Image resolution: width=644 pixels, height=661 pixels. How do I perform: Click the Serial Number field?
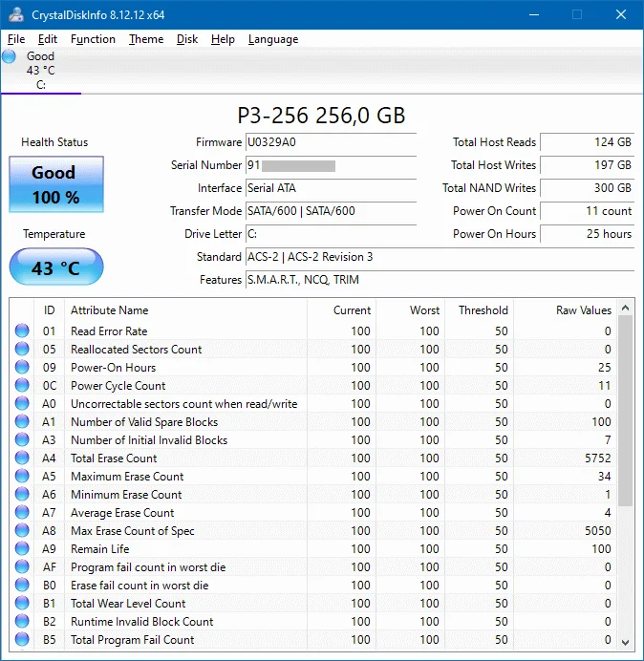tap(331, 165)
